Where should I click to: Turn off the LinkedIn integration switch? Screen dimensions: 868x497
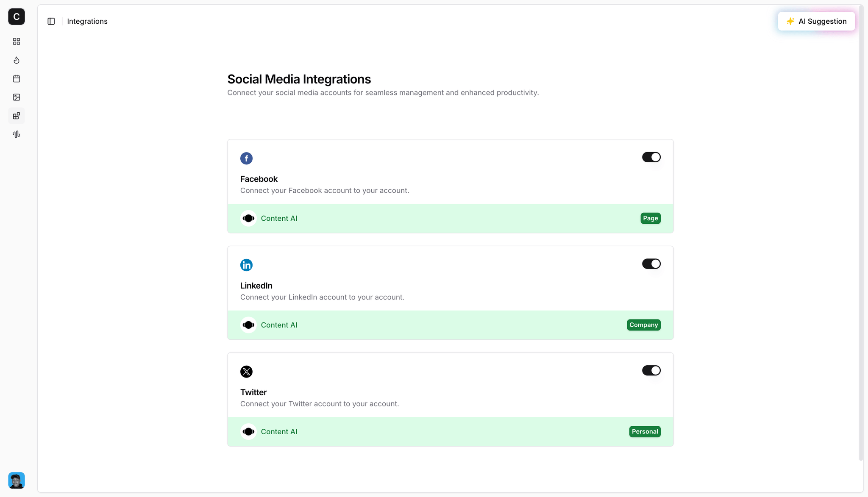[651, 264]
